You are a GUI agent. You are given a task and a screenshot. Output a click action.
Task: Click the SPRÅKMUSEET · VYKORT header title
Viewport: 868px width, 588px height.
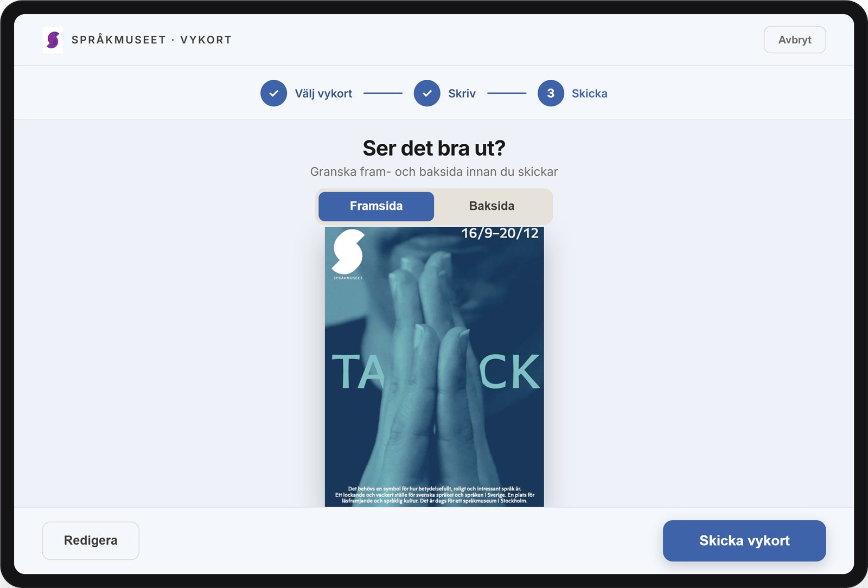[x=152, y=40]
